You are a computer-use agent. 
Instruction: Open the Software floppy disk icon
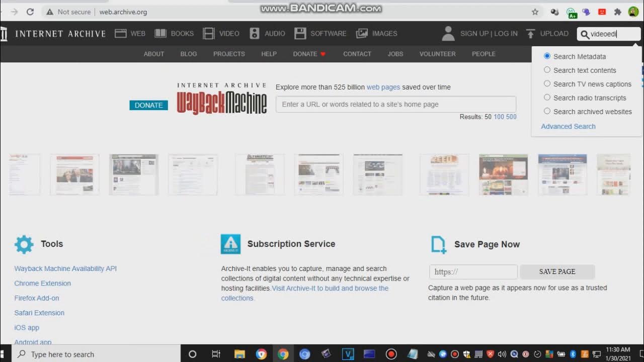click(300, 34)
